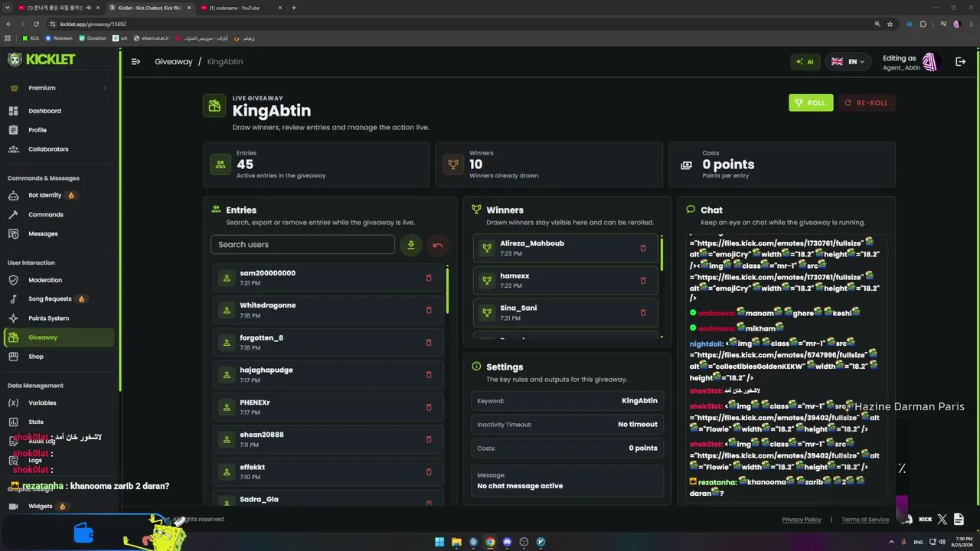The height and width of the screenshot is (551, 980).
Task: Switch to the Kicklet browser tab
Action: click(x=150, y=8)
